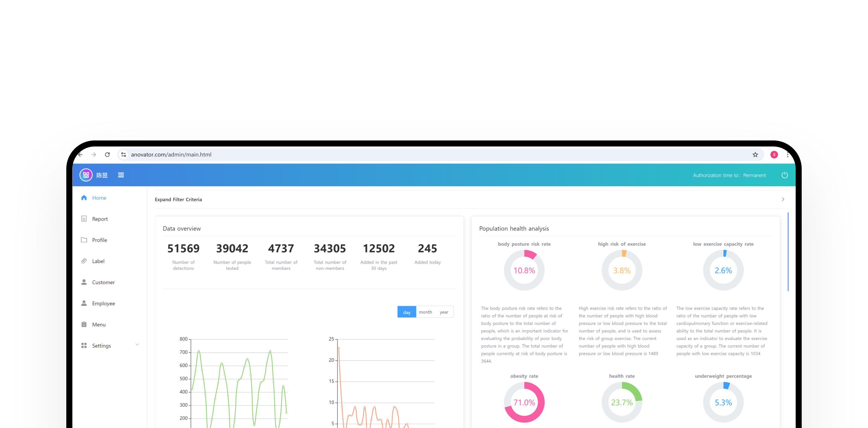Click the underweight percentage title
Viewport: 868px width, 428px height.
coord(723,376)
